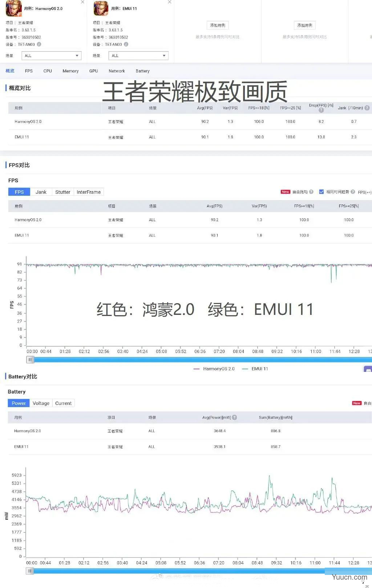
Task: Toggle HarmonyOS 2.0 legend entry in FPS chart
Action: 214,369
